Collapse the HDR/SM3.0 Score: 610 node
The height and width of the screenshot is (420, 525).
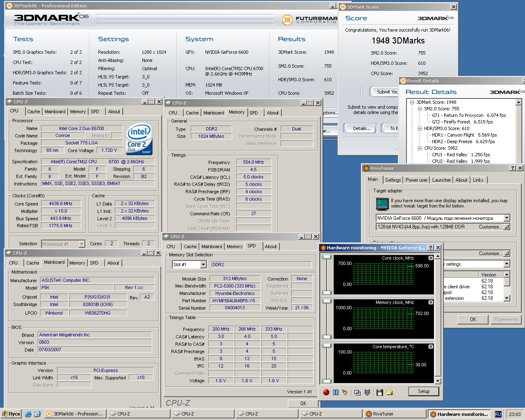tap(420, 128)
